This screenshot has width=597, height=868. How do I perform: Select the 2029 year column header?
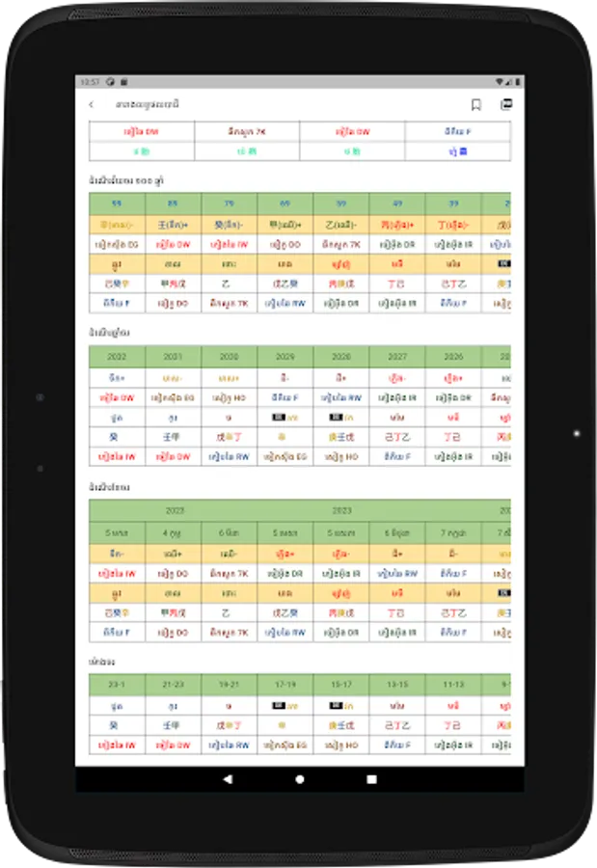click(x=285, y=357)
